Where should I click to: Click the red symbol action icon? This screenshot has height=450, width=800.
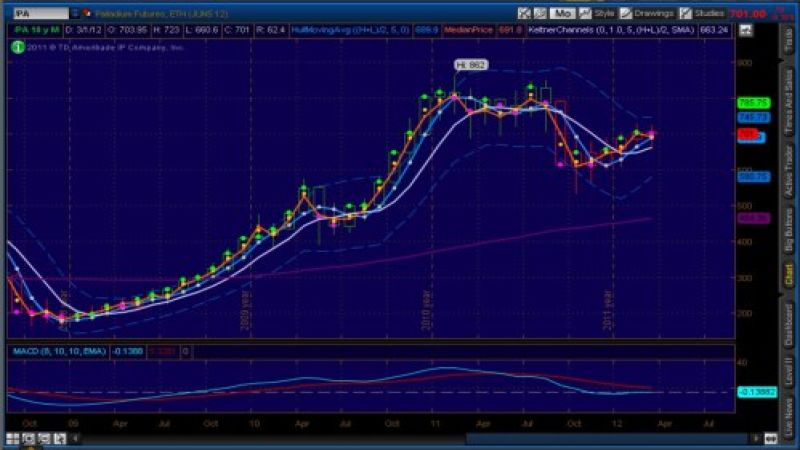click(x=87, y=13)
